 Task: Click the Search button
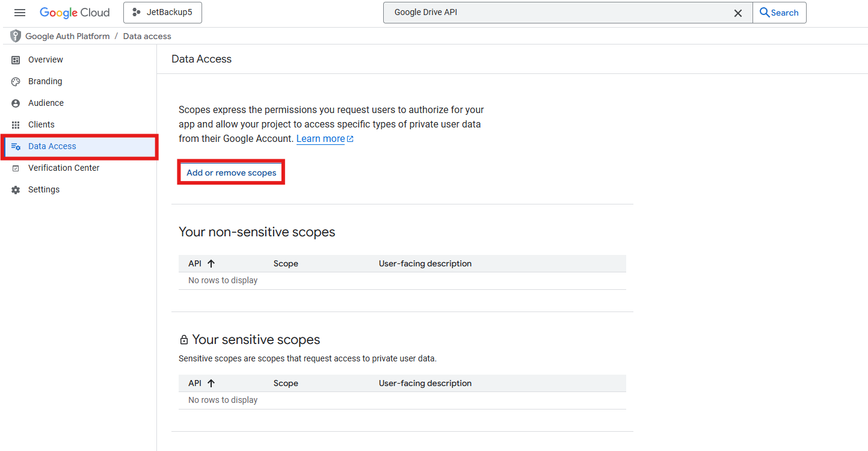click(x=779, y=13)
